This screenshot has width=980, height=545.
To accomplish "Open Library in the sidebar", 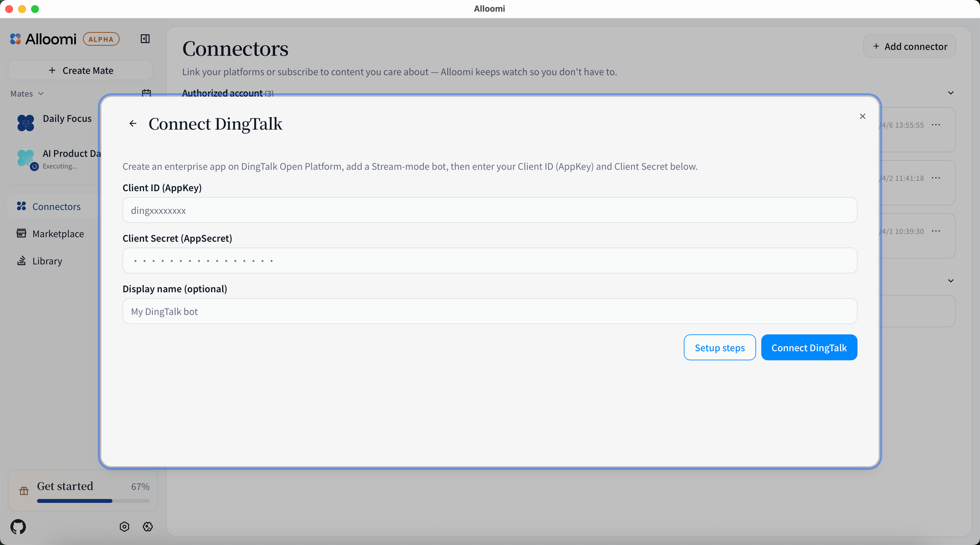I will click(x=47, y=261).
